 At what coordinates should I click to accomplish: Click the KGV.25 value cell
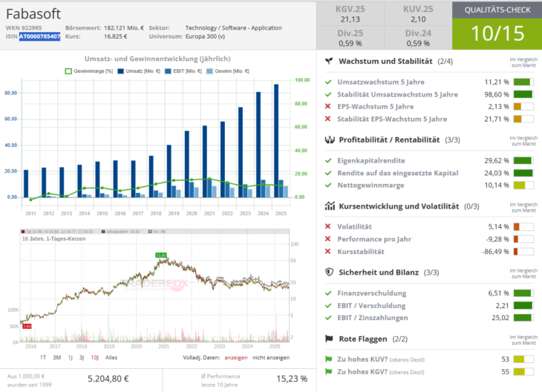350,14
